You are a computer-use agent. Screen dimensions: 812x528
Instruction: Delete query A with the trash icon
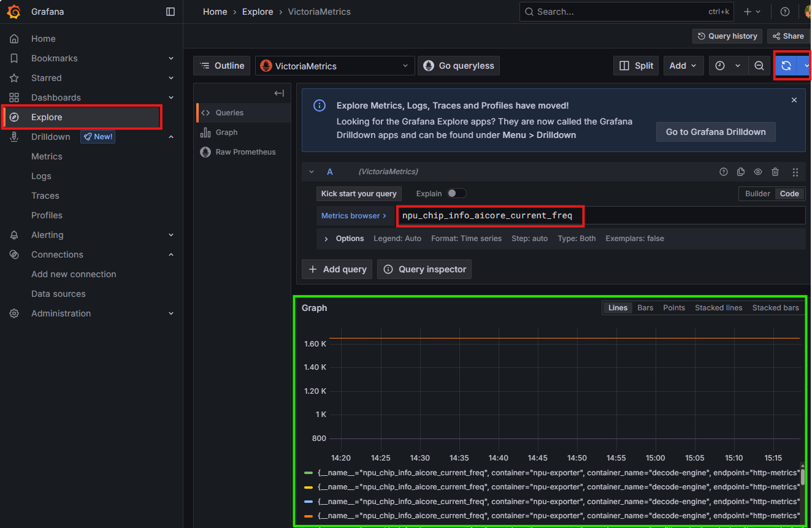coord(775,172)
